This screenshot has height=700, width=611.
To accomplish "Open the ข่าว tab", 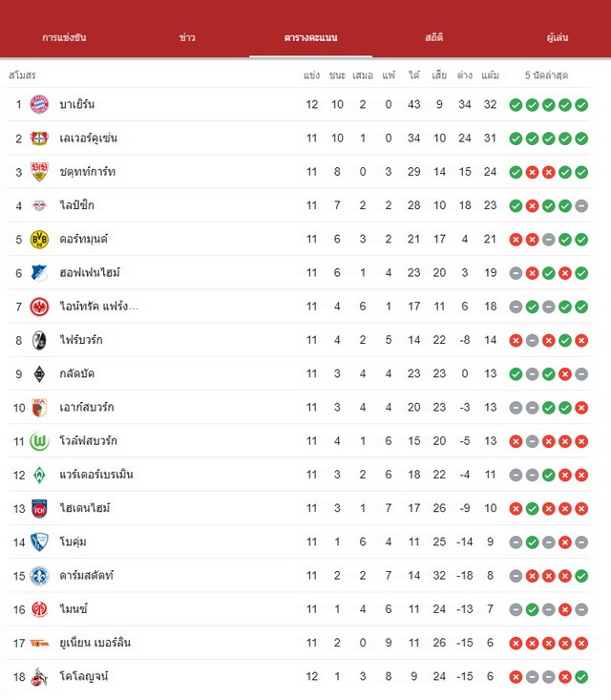I will (187, 37).
